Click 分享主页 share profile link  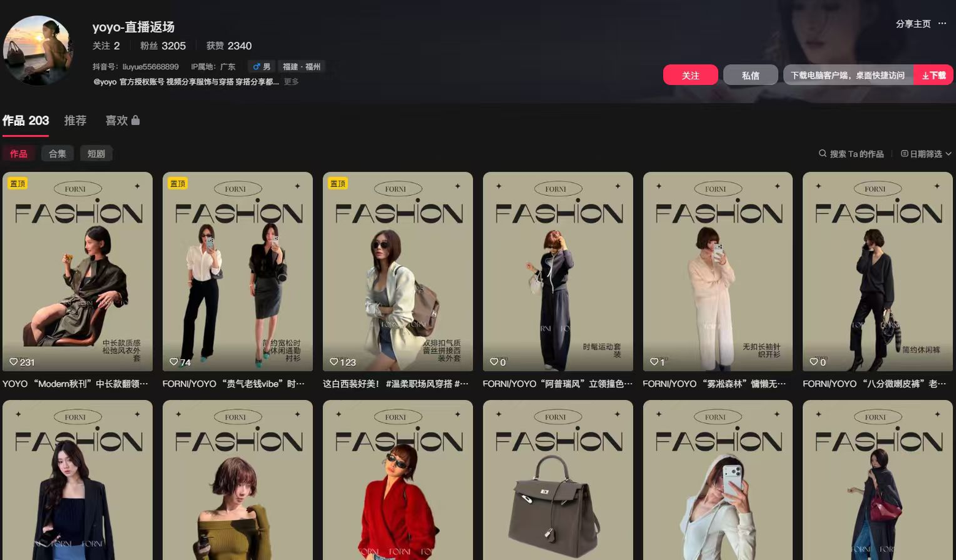tap(913, 23)
